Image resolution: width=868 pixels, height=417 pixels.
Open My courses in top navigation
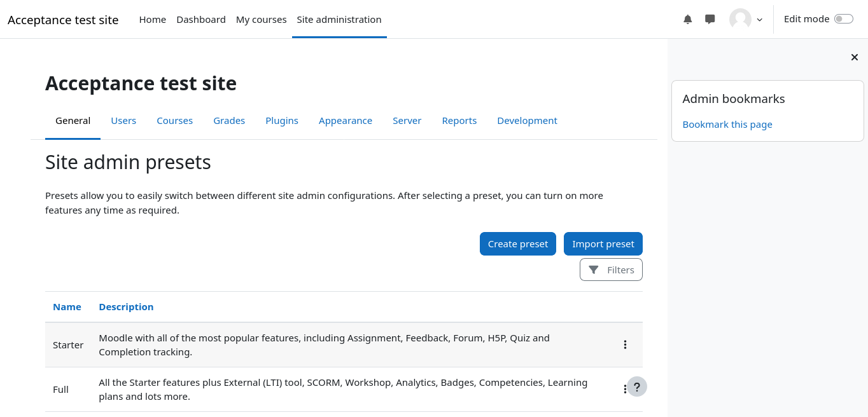(261, 20)
